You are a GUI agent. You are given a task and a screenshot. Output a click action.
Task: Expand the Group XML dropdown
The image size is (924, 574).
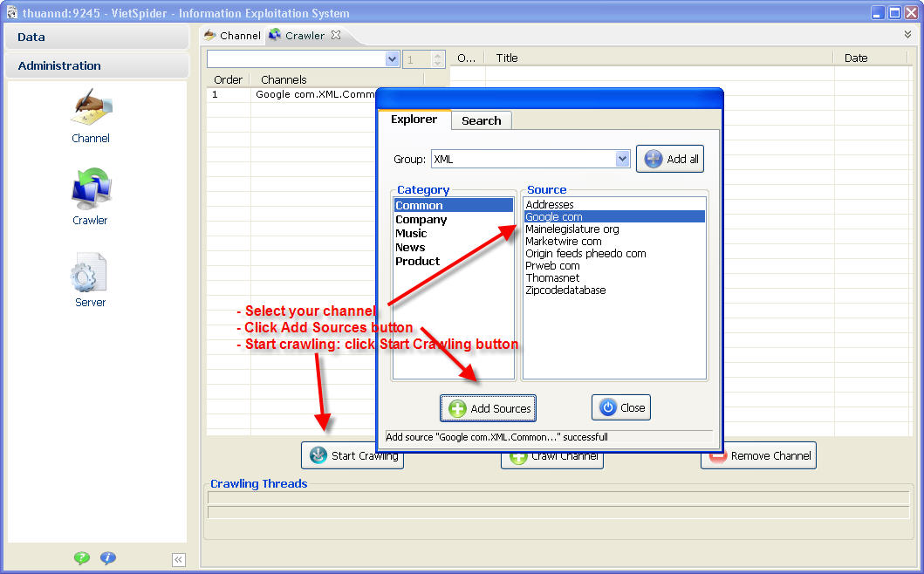pyautogui.click(x=622, y=159)
